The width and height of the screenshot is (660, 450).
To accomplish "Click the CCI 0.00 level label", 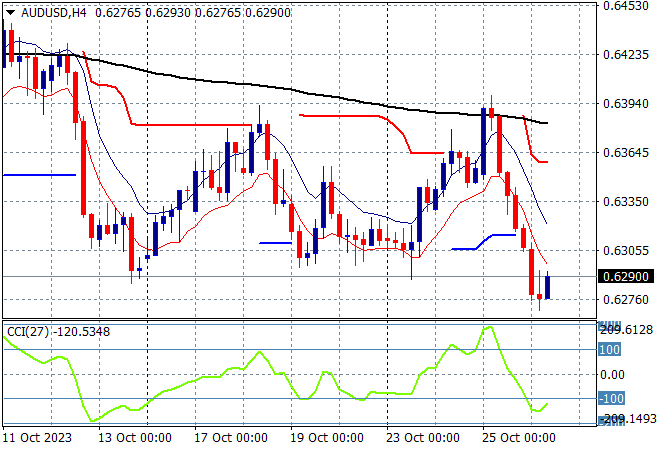I will pos(612,375).
